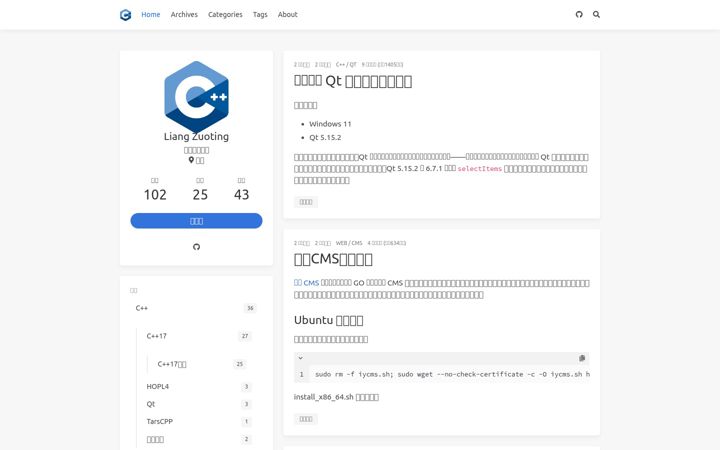Click the read-more button under CMS article
Image resolution: width=720 pixels, height=450 pixels.
[x=306, y=419]
